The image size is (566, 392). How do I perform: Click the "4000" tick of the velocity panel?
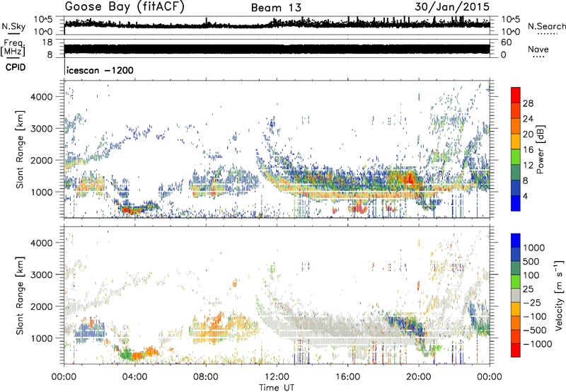[42, 243]
